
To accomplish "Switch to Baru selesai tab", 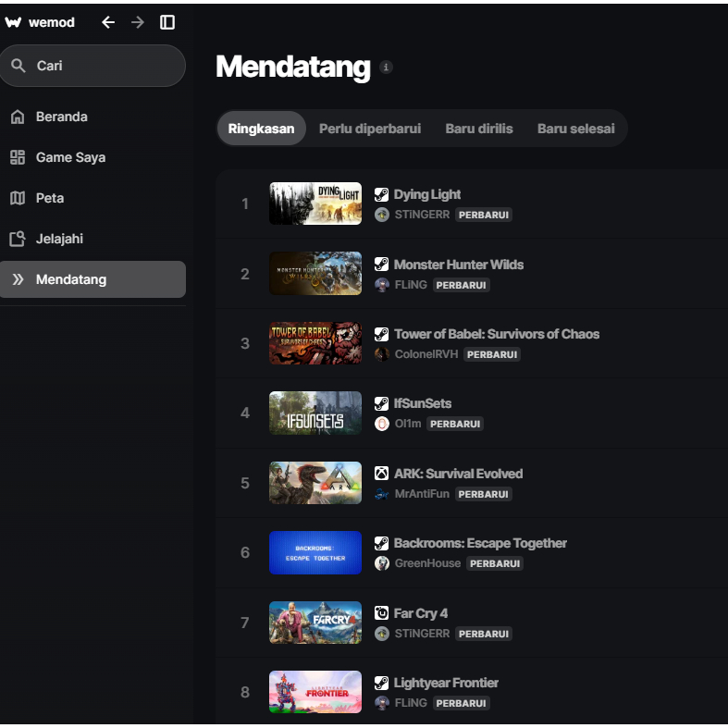I will [x=575, y=129].
